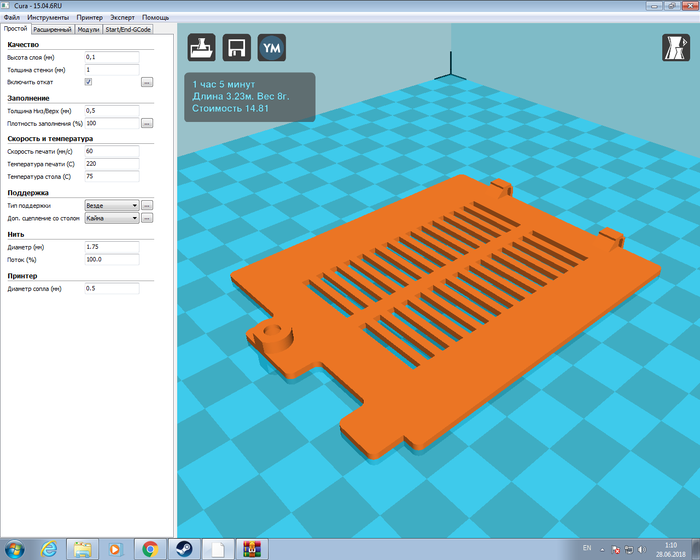The width and height of the screenshot is (700, 560).
Task: Switch to the Start/End-GCode tab
Action: tap(129, 30)
